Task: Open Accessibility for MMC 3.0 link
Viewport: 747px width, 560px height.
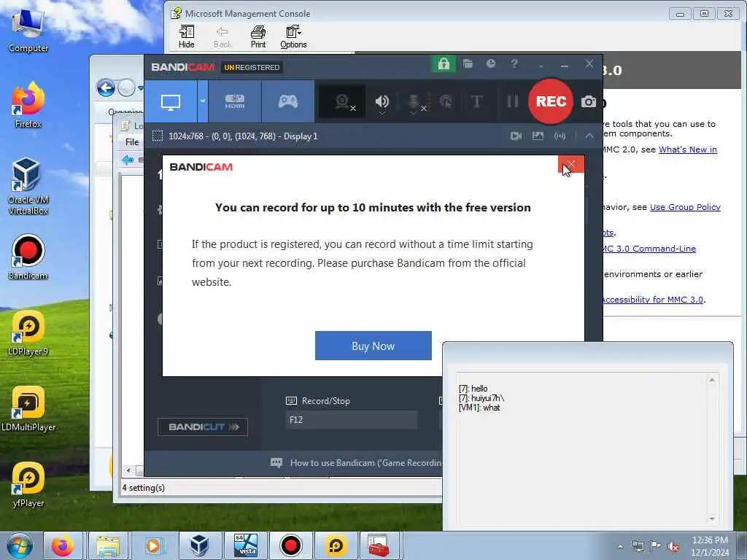Action: (653, 300)
